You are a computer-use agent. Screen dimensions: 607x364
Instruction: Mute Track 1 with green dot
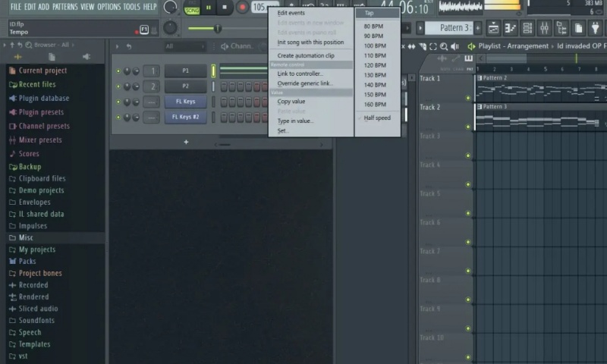click(x=468, y=98)
